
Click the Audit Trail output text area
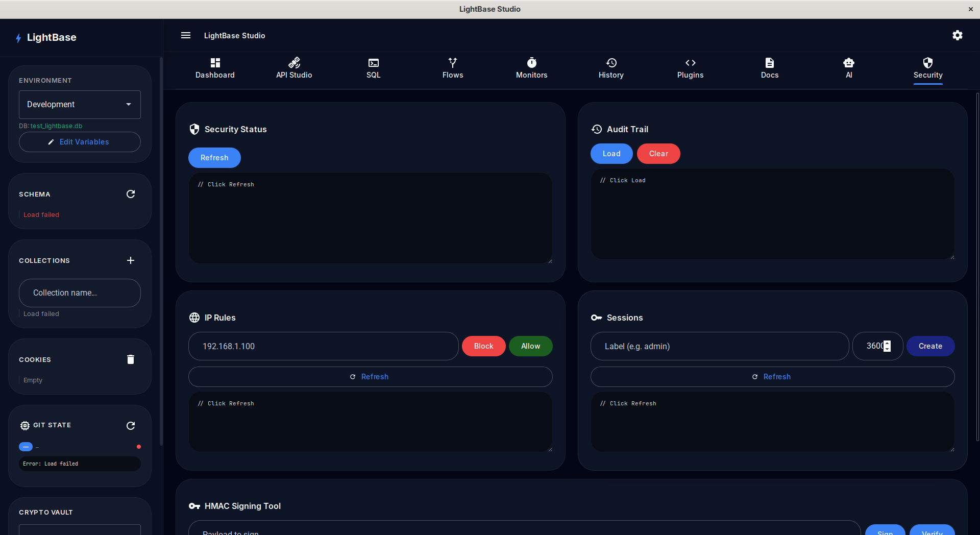pos(772,214)
